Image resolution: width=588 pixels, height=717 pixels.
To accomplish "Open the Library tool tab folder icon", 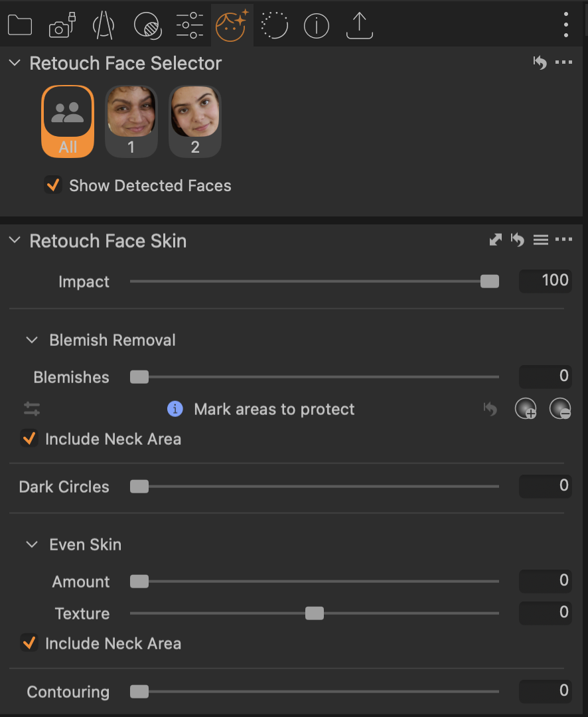I will pyautogui.click(x=19, y=25).
